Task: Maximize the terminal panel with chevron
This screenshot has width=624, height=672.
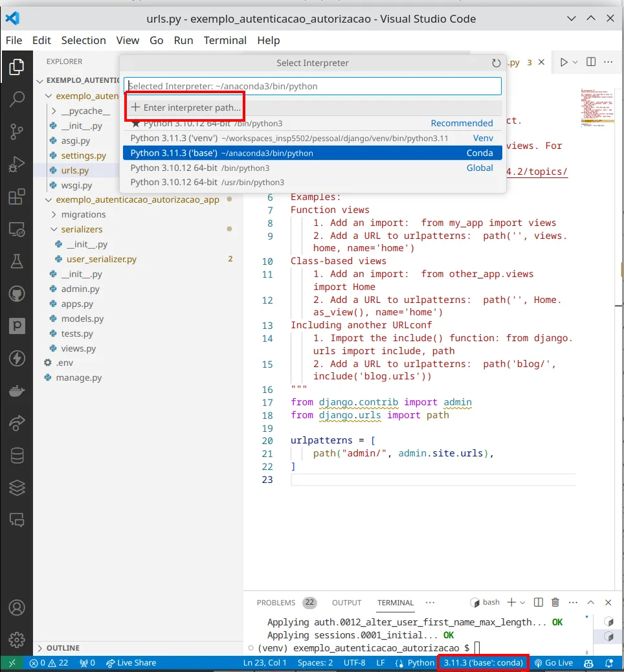Action: 590,602
